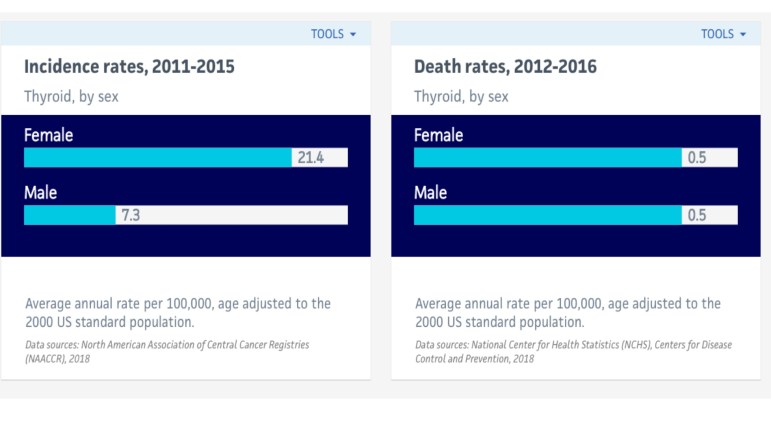
Task: Click the NAACCR data sources note
Action: [167, 351]
